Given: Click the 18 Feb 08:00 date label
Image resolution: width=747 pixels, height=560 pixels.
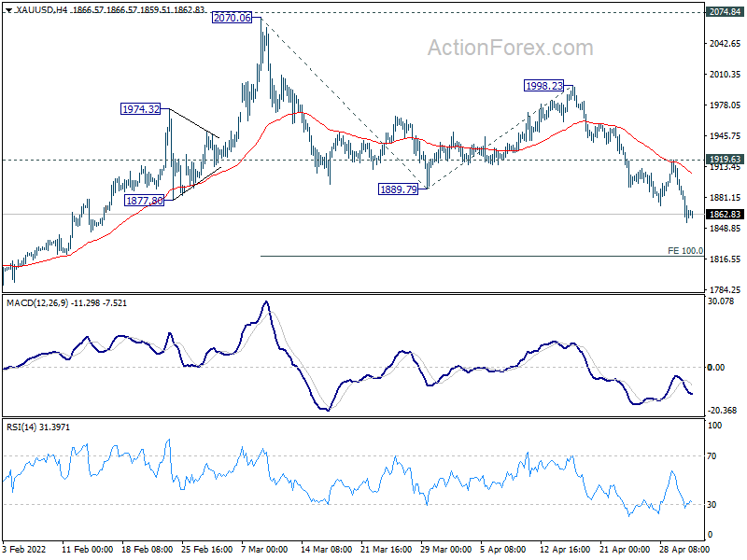Looking at the screenshot, I should pos(148,549).
